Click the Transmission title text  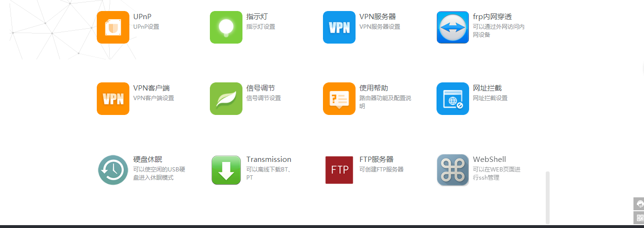coord(269,160)
